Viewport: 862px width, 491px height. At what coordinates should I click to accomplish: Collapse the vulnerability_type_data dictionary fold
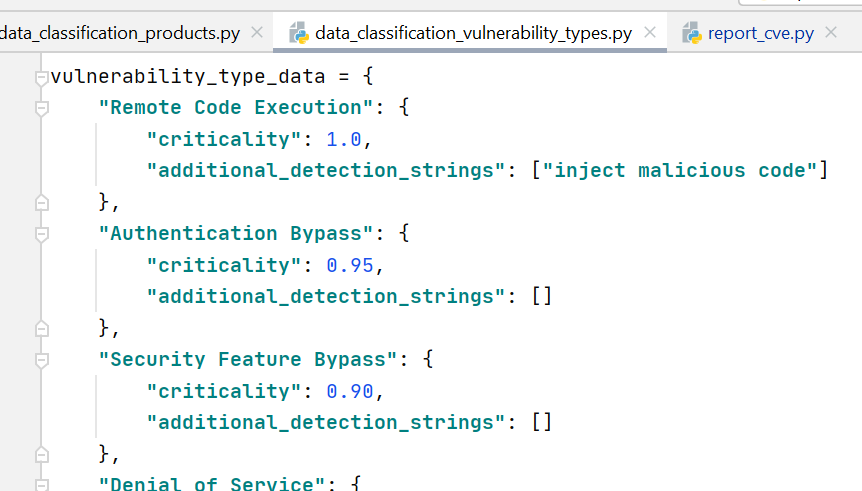point(42,78)
